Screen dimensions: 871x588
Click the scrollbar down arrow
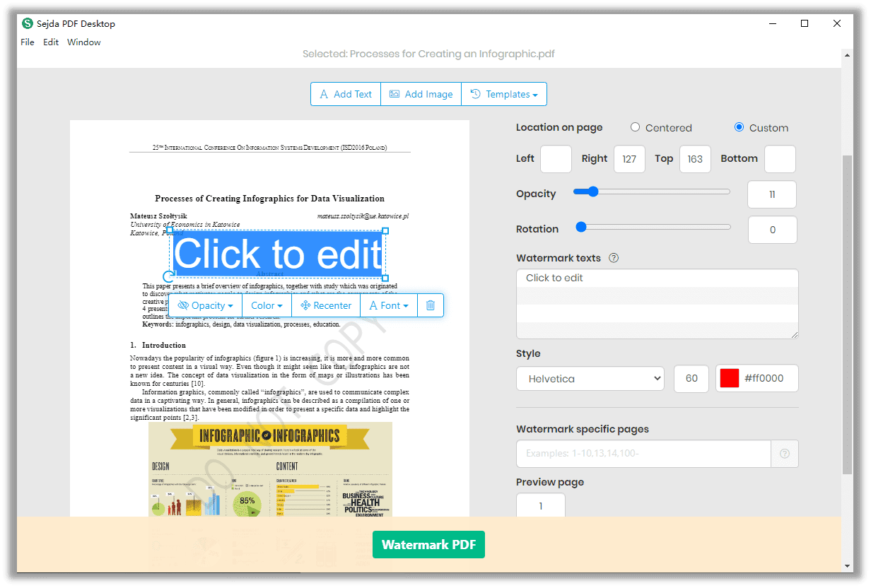pyautogui.click(x=848, y=566)
